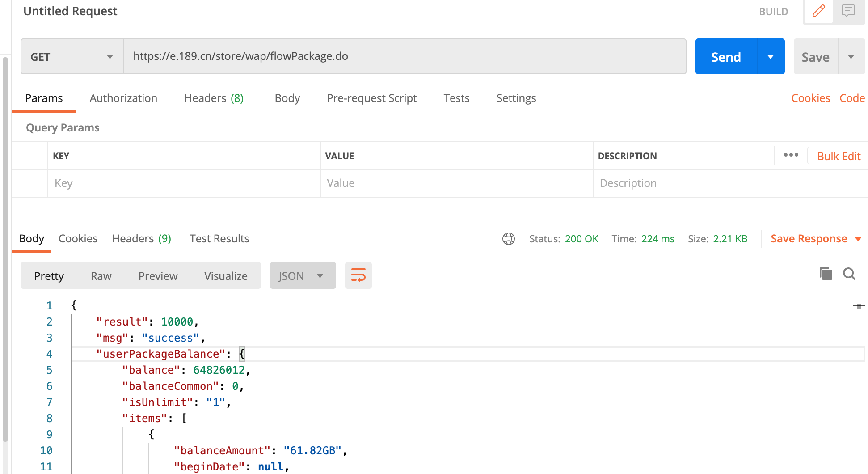
Task: Click the blue Send button
Action: pos(726,57)
